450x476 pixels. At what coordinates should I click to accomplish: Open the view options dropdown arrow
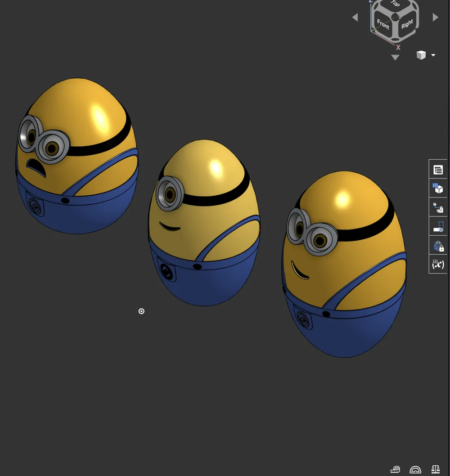[433, 55]
